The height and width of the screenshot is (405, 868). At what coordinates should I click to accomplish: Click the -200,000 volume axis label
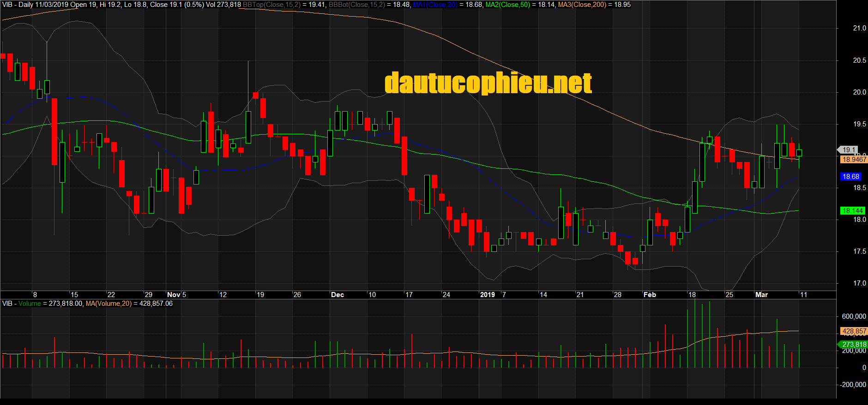[x=853, y=385]
